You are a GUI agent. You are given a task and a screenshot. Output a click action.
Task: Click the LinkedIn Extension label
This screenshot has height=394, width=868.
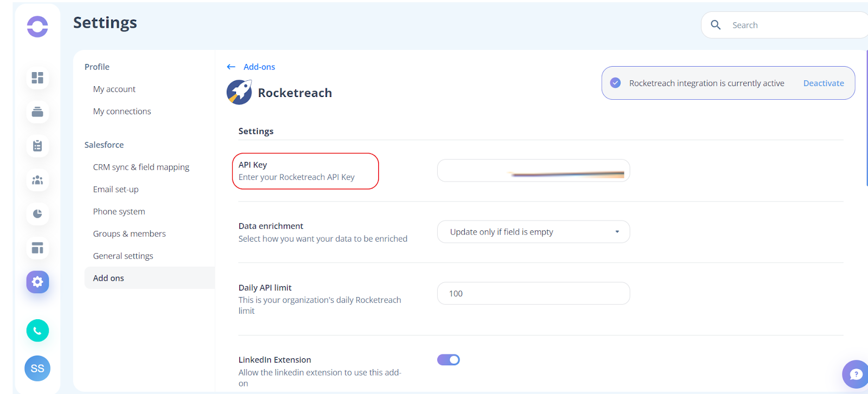click(x=275, y=360)
